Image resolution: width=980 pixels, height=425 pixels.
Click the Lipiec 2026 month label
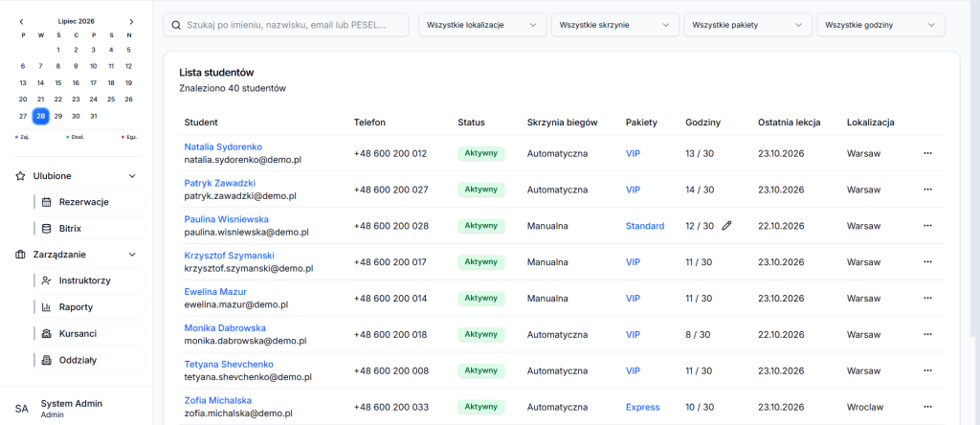tap(77, 21)
